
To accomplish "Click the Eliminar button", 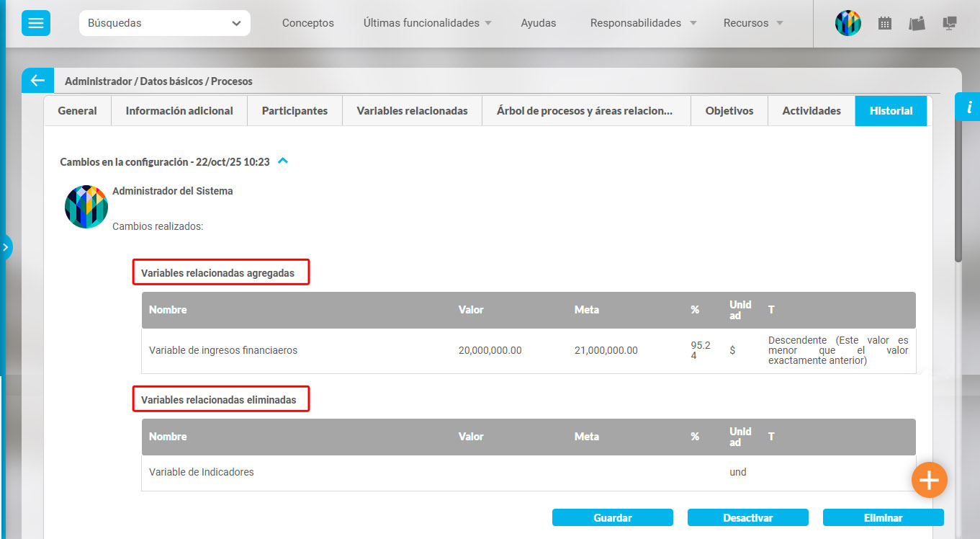I will (883, 517).
